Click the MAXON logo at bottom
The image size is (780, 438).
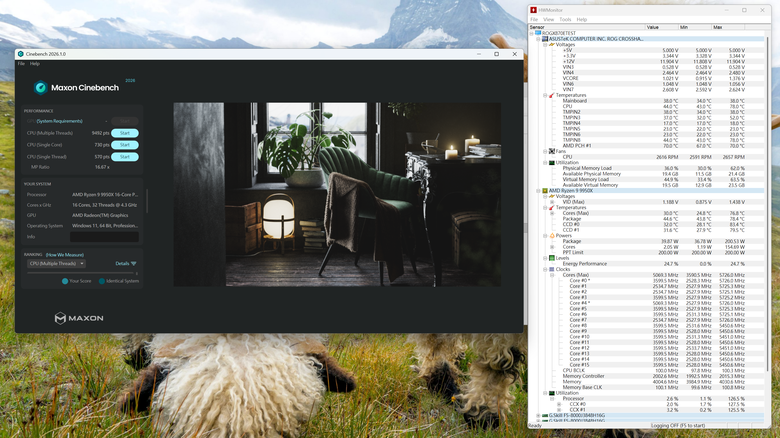[79, 318]
